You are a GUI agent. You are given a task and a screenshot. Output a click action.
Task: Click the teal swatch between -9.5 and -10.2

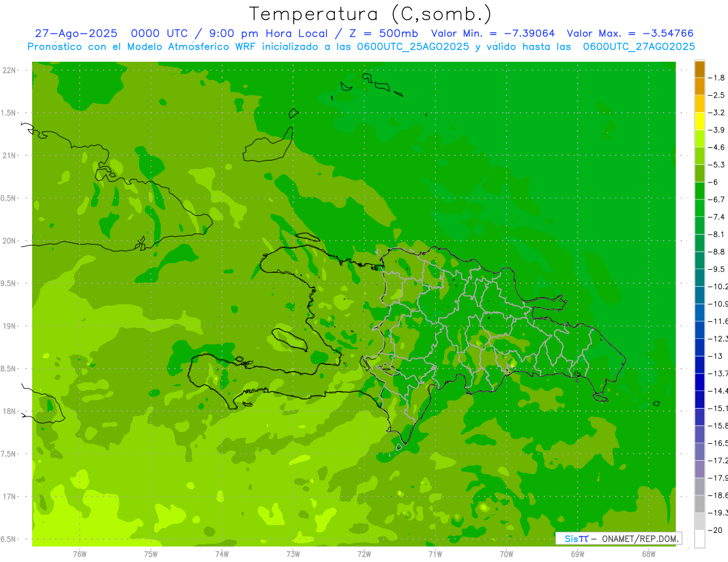pos(699,278)
